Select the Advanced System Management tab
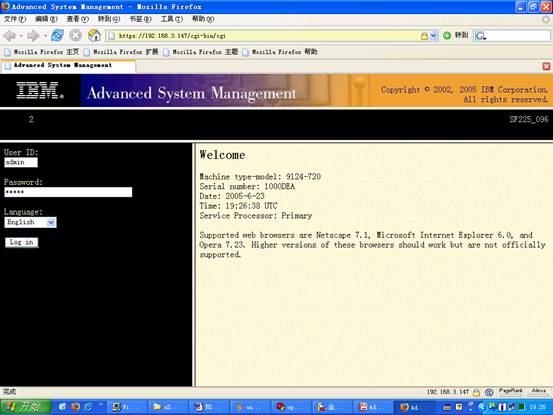Screen dimensions: 553x415 pyautogui.click(x=68, y=66)
